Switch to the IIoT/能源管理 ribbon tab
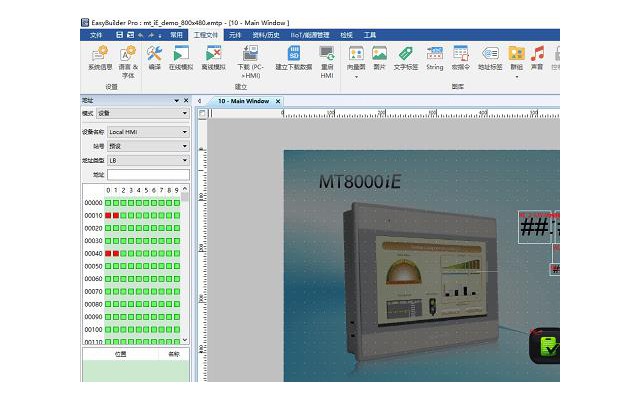640x400 pixels. coord(310,35)
